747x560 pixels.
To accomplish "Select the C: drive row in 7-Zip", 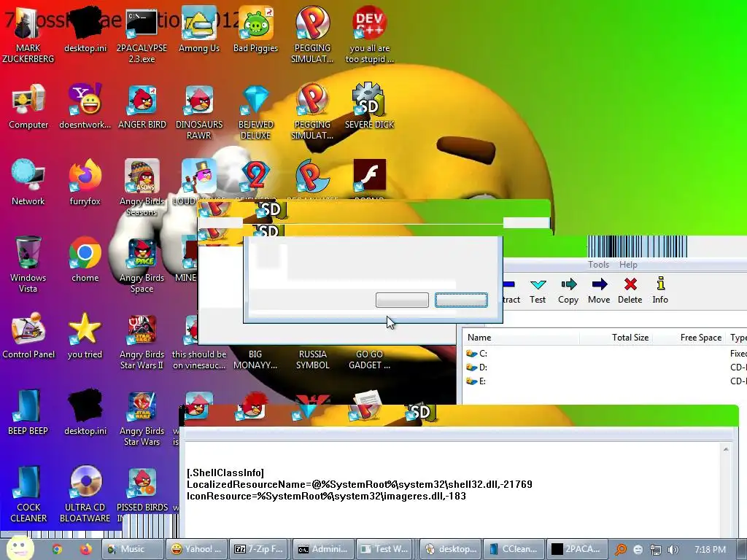I will (x=605, y=354).
